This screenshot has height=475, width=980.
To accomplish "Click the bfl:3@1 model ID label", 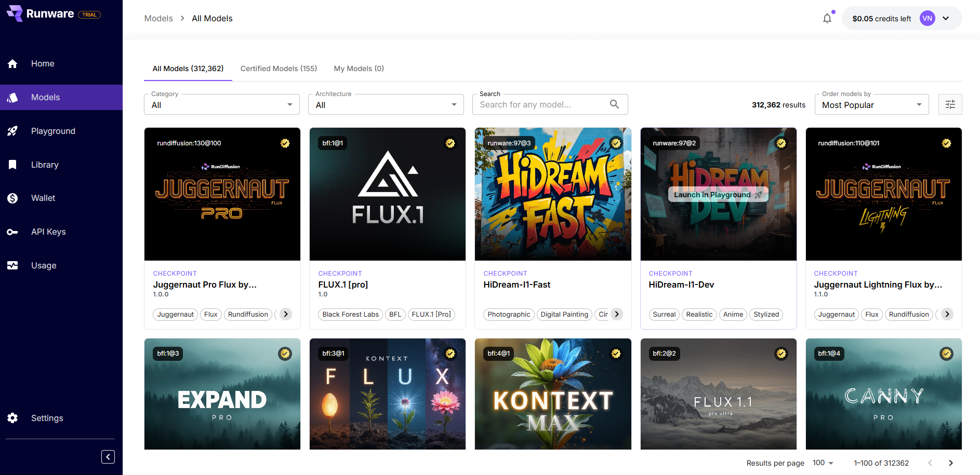I will 333,354.
